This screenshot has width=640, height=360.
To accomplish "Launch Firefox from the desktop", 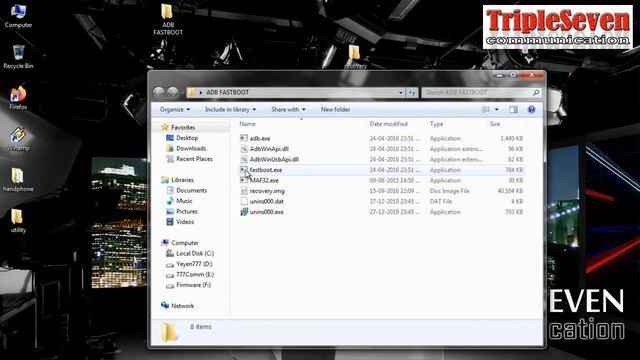I will coord(18,98).
